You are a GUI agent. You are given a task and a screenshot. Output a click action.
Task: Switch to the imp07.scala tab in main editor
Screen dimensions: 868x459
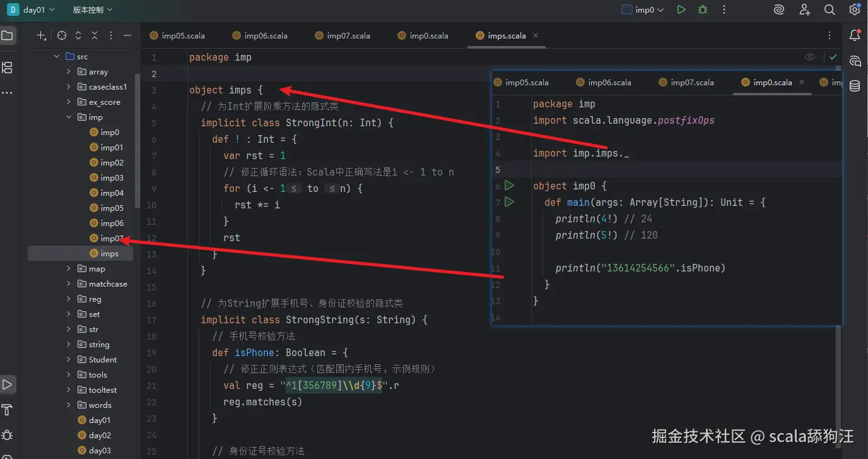[x=343, y=35]
